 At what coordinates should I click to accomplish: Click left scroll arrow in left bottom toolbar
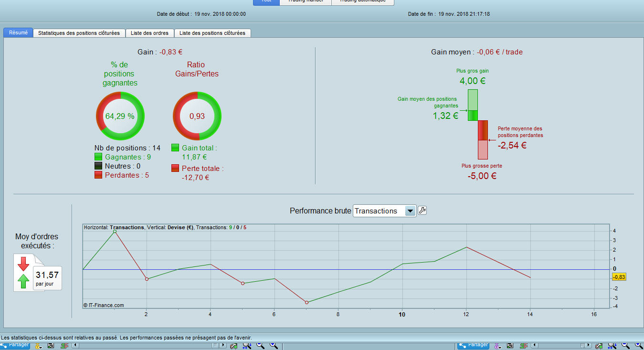pos(76,346)
